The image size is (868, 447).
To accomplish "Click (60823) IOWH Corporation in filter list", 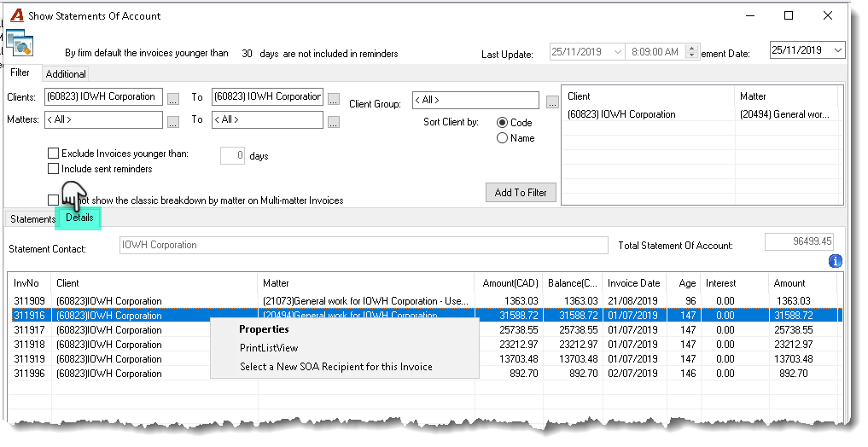I will 621,114.
